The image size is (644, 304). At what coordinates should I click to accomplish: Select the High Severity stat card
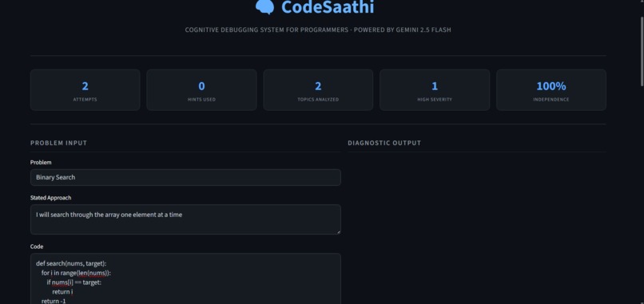click(x=435, y=90)
